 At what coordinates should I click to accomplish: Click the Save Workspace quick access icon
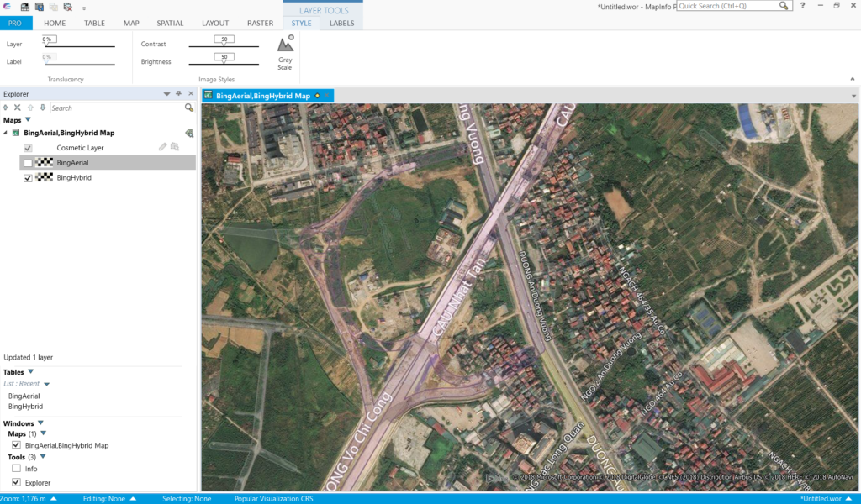[x=40, y=7]
